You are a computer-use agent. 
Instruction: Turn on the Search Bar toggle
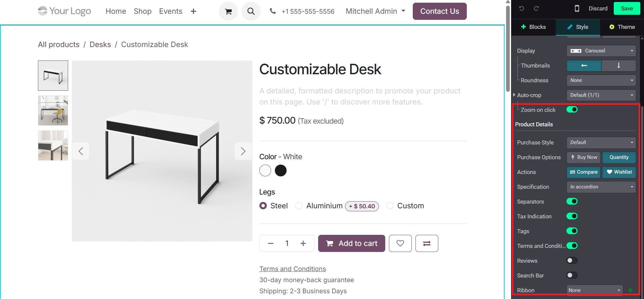coord(572,275)
